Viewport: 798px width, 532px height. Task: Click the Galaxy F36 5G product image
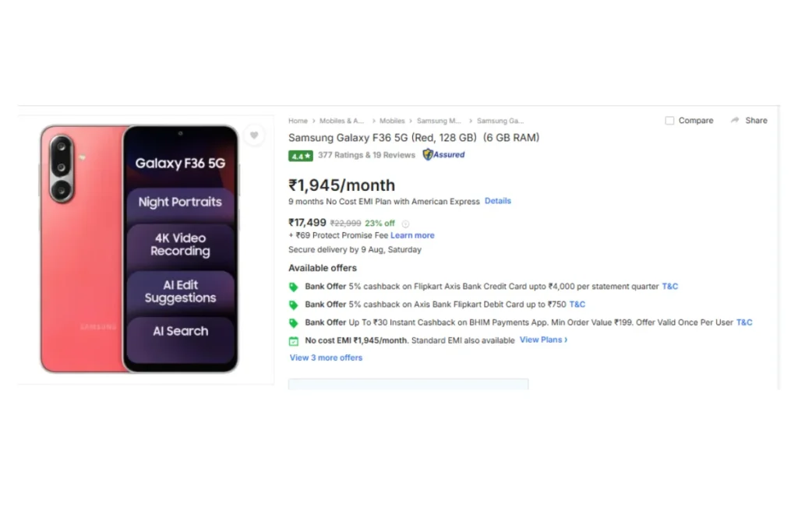[x=139, y=248]
